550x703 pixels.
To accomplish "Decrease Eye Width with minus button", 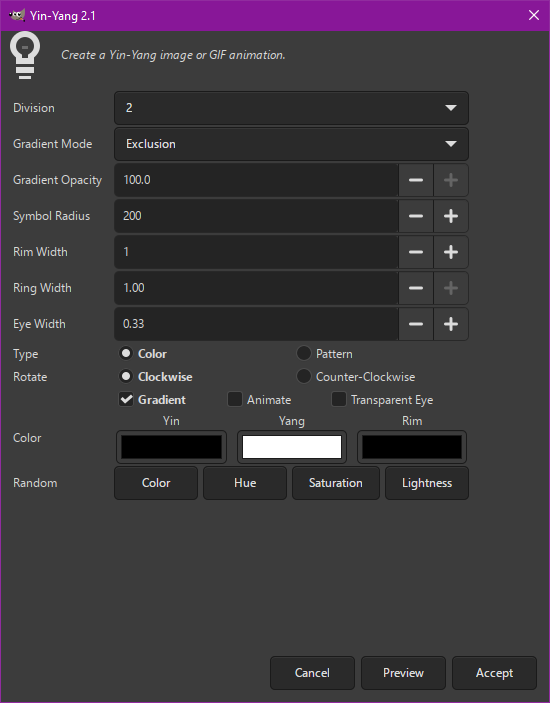I will click(416, 324).
